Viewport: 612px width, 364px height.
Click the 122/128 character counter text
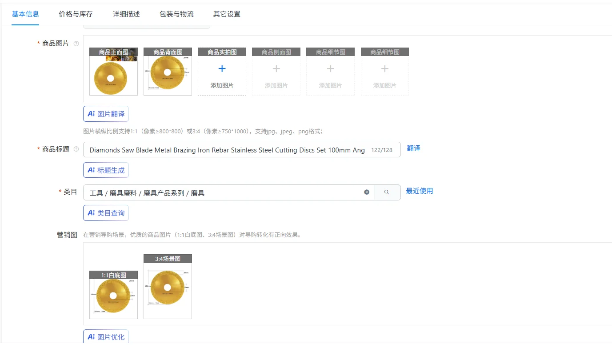(x=382, y=150)
